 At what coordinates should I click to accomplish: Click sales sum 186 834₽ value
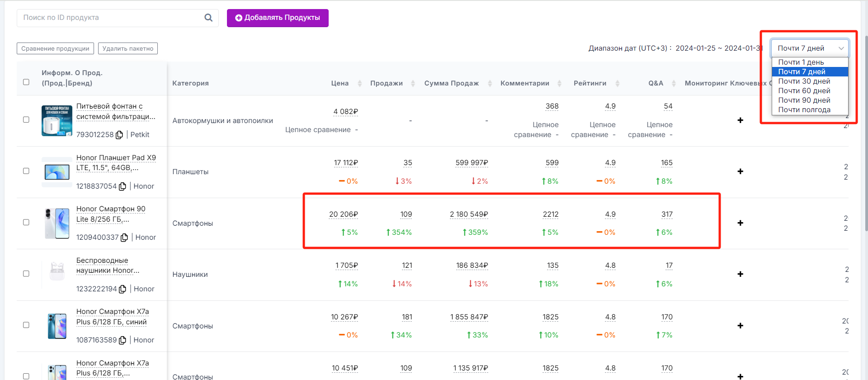[x=472, y=266]
